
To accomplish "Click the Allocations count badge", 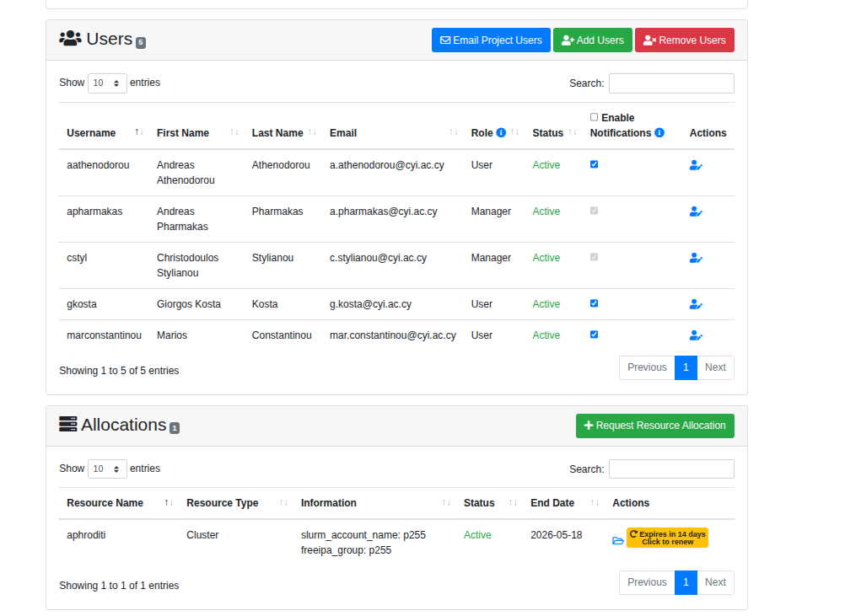I will tap(175, 428).
